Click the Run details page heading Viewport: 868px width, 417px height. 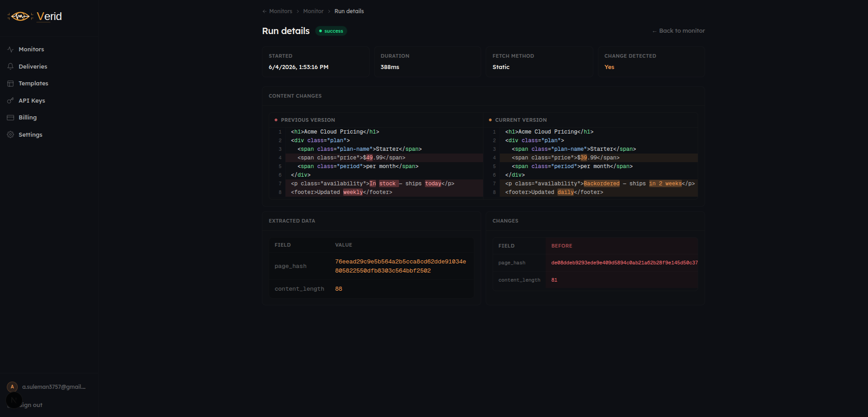286,31
